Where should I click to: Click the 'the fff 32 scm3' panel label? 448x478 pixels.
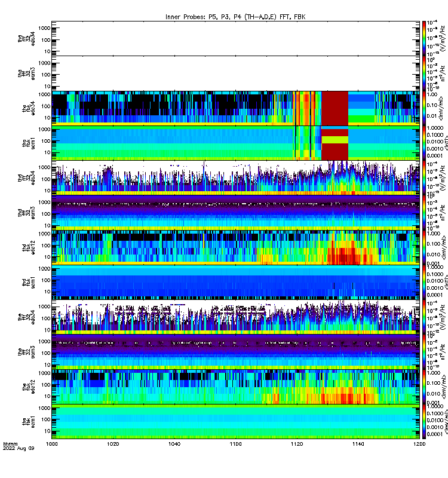26,352
